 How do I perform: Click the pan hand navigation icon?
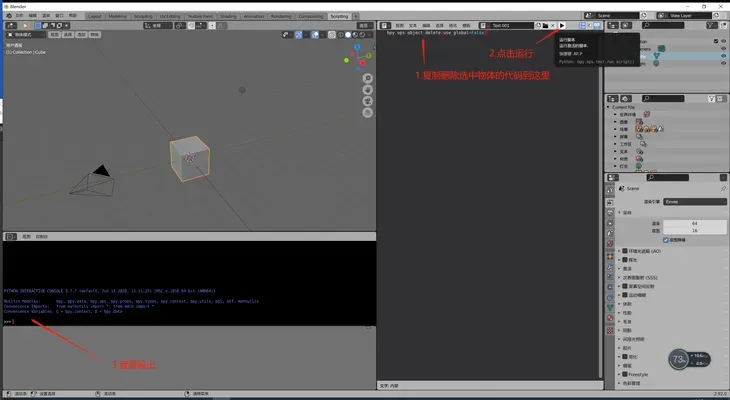(x=367, y=90)
